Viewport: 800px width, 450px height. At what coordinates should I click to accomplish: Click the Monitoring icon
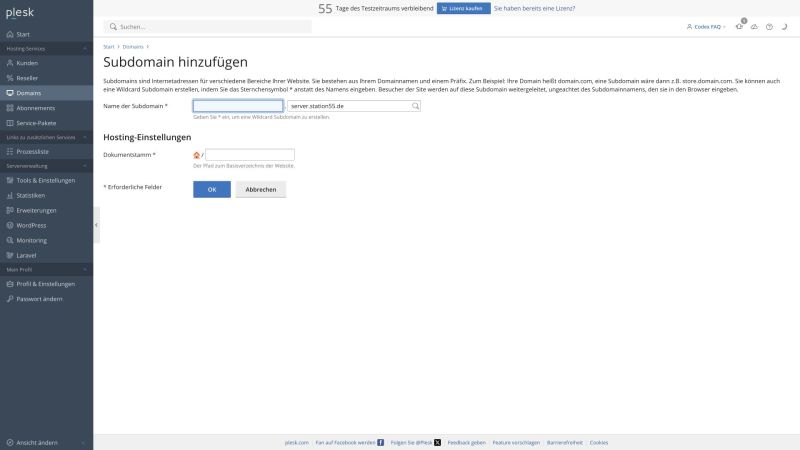coord(10,240)
